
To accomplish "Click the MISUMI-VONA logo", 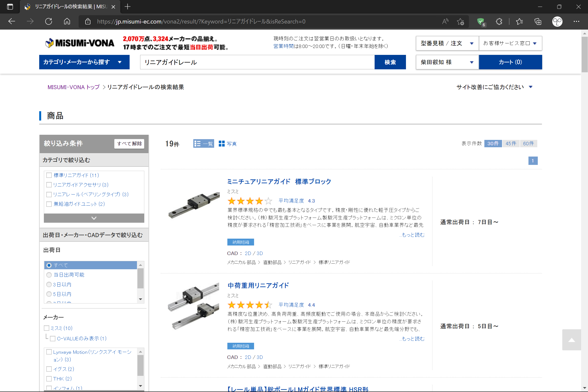I will [80, 43].
